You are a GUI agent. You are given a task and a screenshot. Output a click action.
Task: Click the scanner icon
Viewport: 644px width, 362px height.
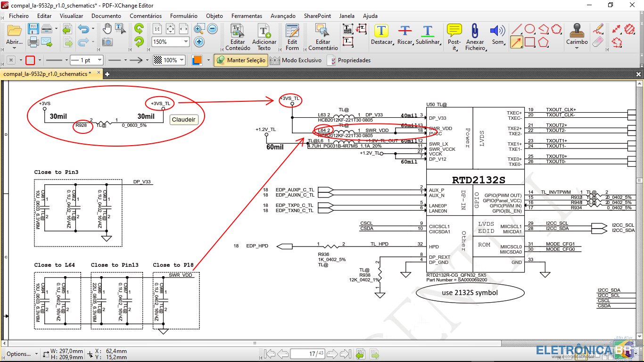click(47, 29)
